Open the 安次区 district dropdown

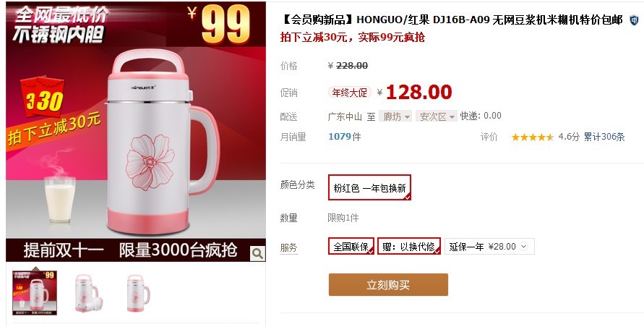[x=436, y=116]
